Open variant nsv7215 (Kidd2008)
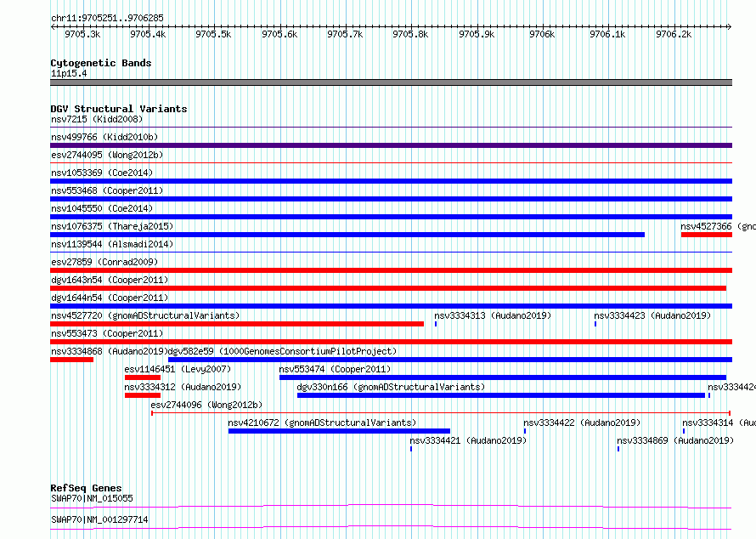This screenshot has height=539, width=756. [x=97, y=119]
